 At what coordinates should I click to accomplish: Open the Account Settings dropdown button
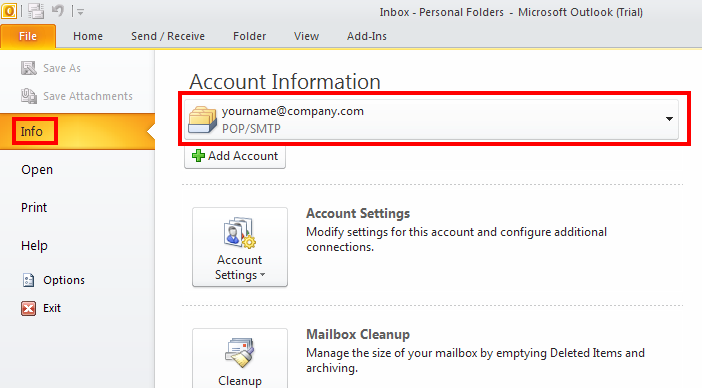pos(240,247)
